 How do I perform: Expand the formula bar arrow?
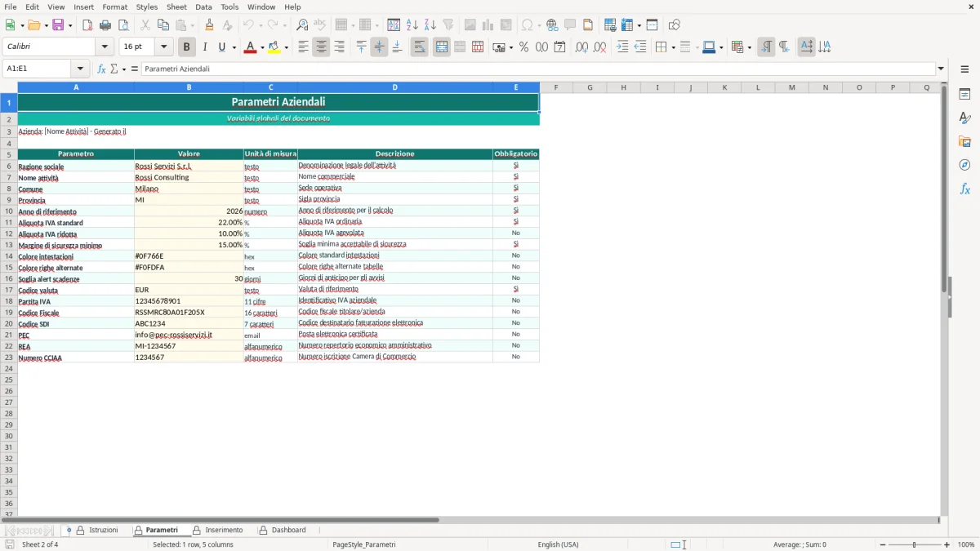point(941,69)
